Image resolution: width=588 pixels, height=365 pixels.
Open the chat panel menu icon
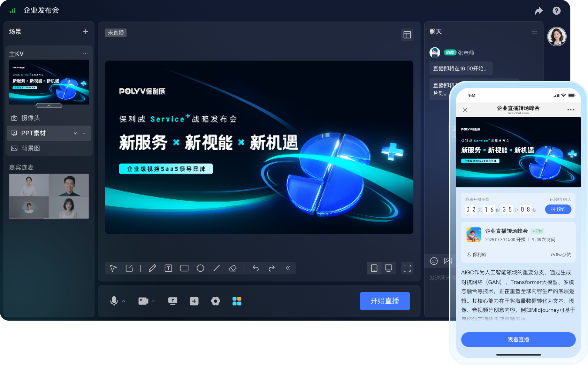(534, 32)
